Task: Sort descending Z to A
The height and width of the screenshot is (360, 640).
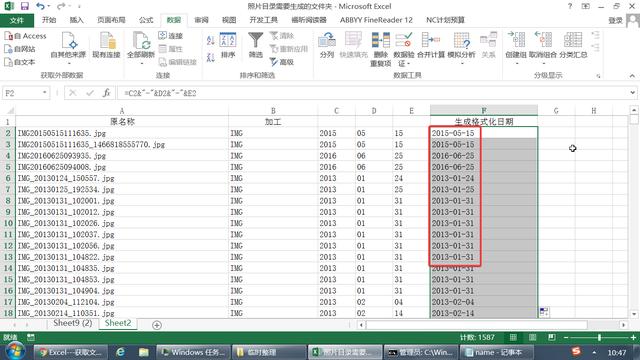Action: point(211,58)
